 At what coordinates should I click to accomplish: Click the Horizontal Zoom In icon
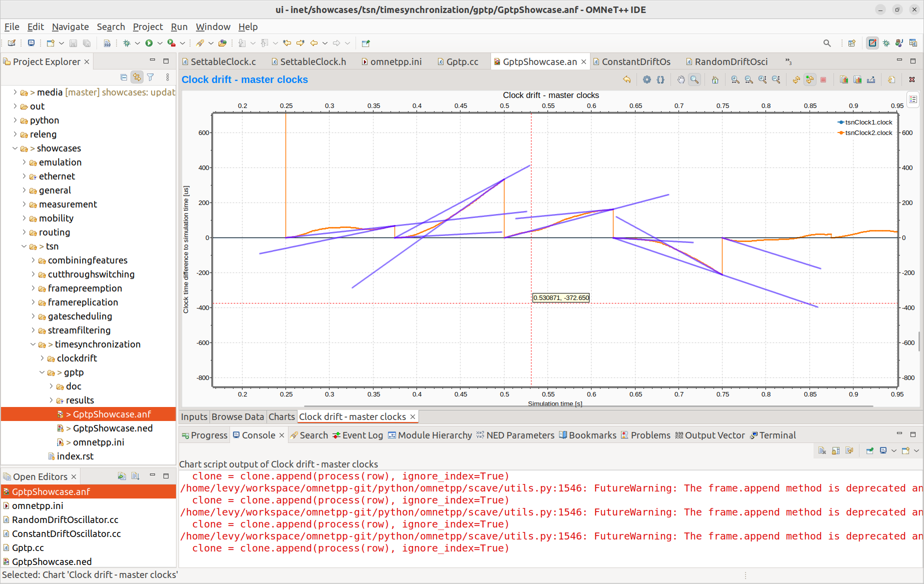735,79
